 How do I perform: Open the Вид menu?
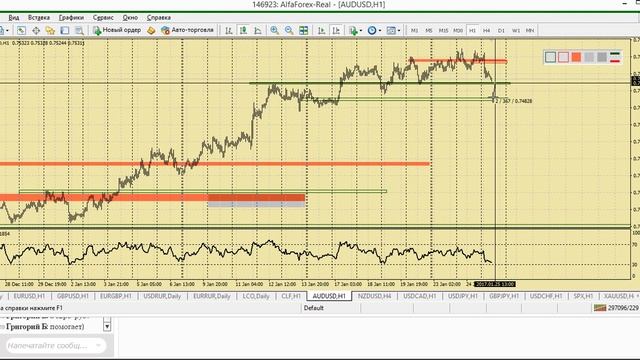pos(14,18)
